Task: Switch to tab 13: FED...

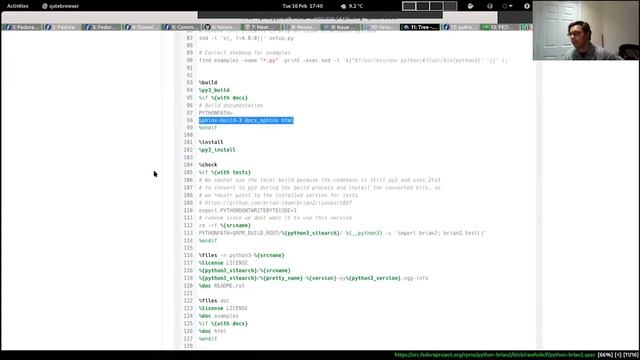Action: tap(500, 27)
